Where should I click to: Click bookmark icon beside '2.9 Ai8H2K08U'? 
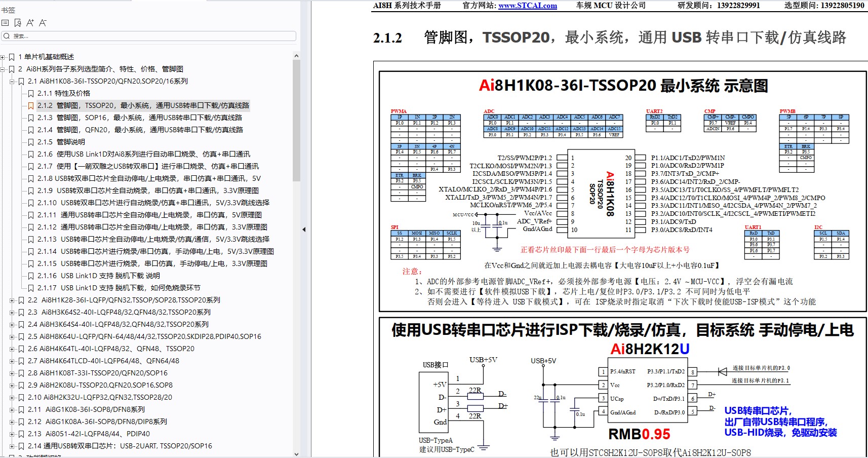[21, 386]
